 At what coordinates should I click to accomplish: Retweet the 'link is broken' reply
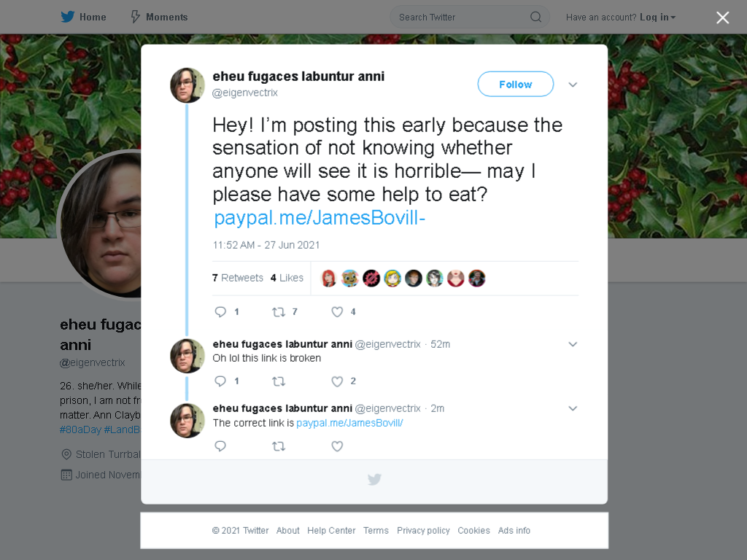click(279, 381)
